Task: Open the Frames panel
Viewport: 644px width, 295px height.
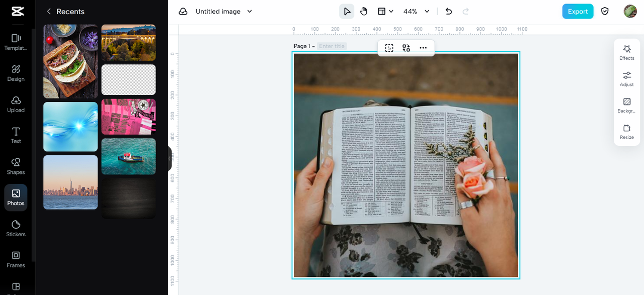Action: 16,260
